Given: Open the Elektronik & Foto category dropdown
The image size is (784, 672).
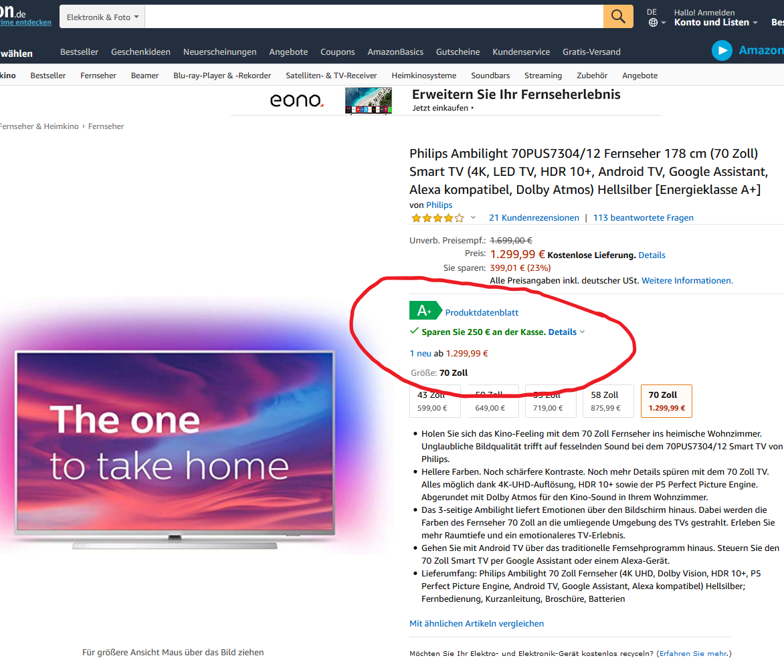Looking at the screenshot, I should coord(102,17).
